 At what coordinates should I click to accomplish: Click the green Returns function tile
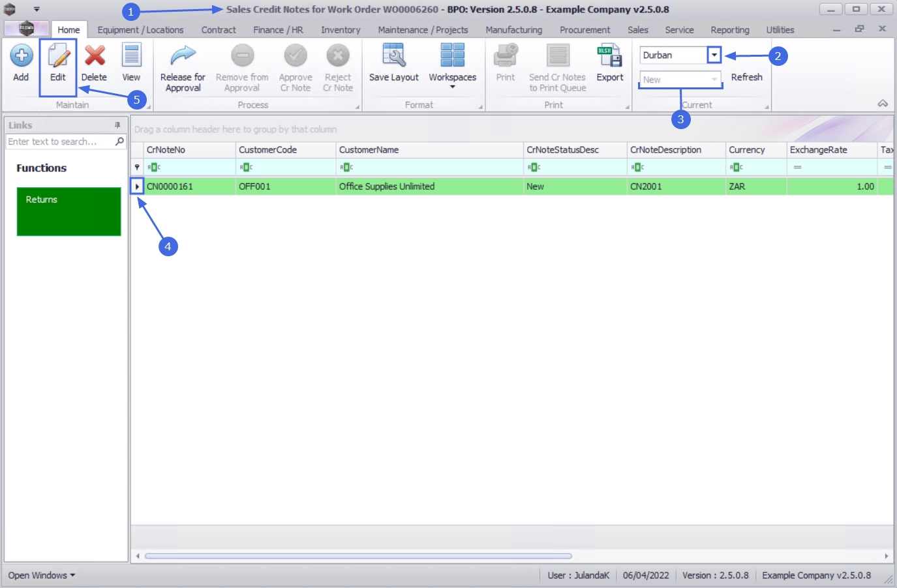point(68,211)
